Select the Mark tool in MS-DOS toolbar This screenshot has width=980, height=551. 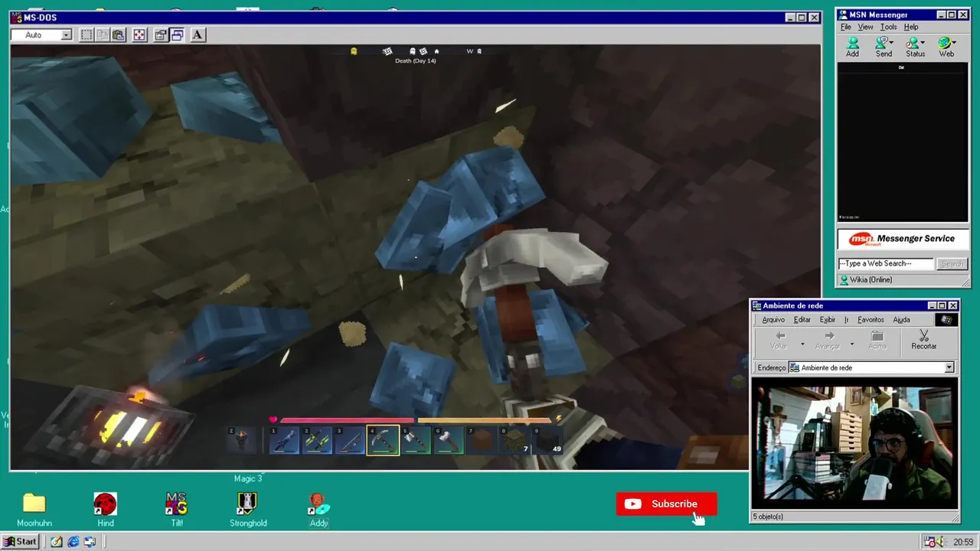coord(87,34)
